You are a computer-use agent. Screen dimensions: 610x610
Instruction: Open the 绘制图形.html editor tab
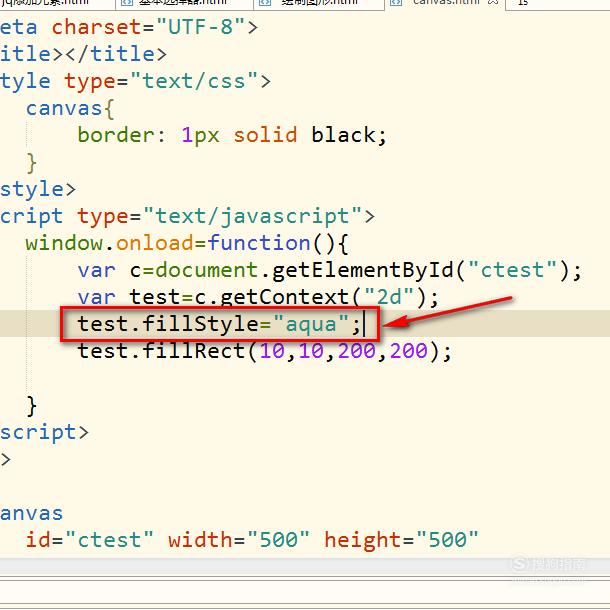click(319, 2)
